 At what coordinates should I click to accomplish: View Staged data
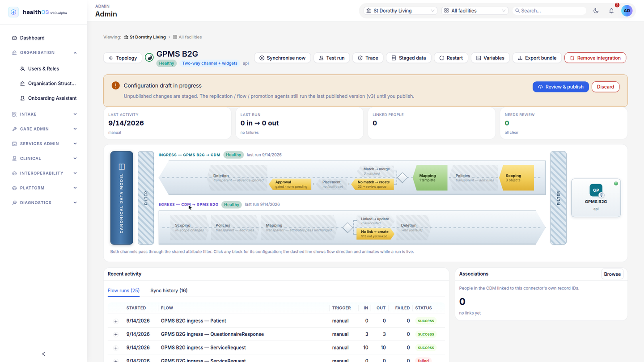pyautogui.click(x=408, y=58)
